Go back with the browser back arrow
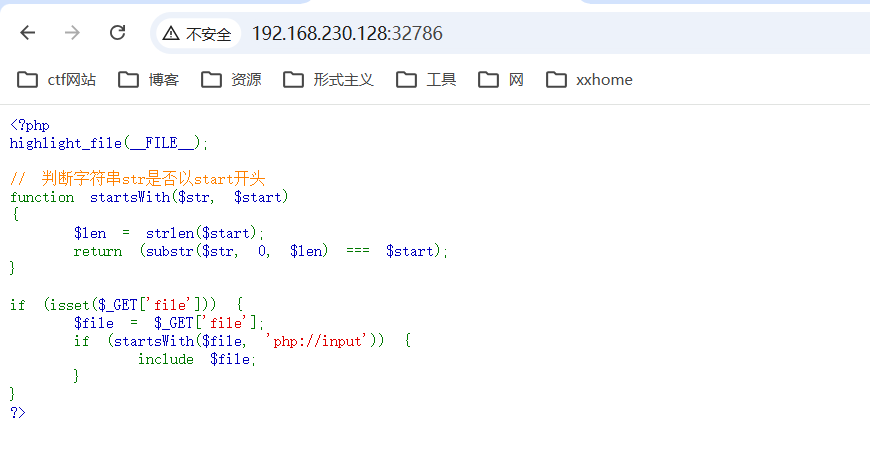Screen dimensions: 870x454 click(28, 33)
